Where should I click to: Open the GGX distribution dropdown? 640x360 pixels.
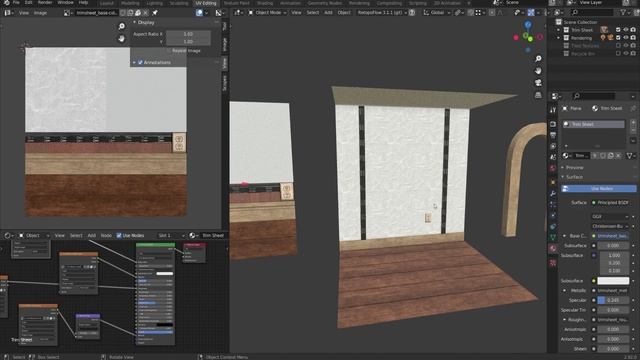coord(610,216)
